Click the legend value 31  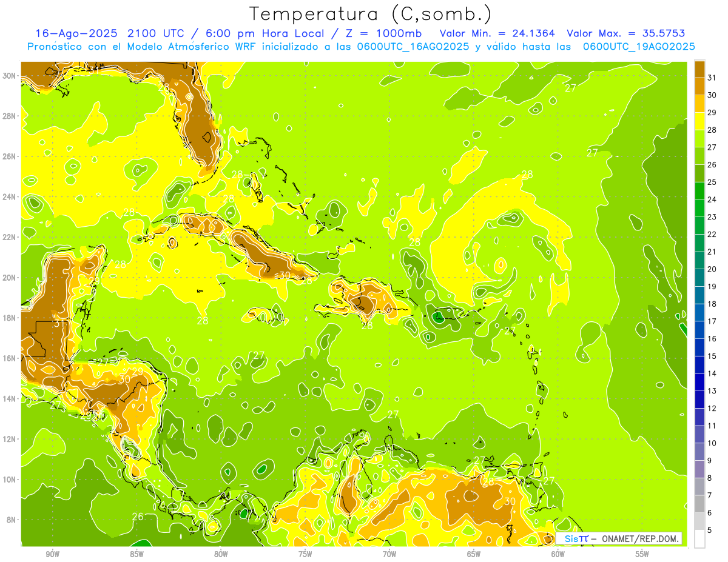[712, 78]
